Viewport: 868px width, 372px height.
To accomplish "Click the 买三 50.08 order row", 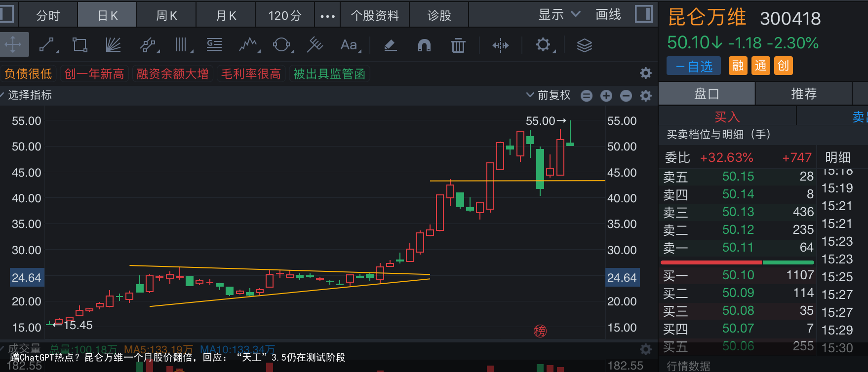I will tap(738, 310).
